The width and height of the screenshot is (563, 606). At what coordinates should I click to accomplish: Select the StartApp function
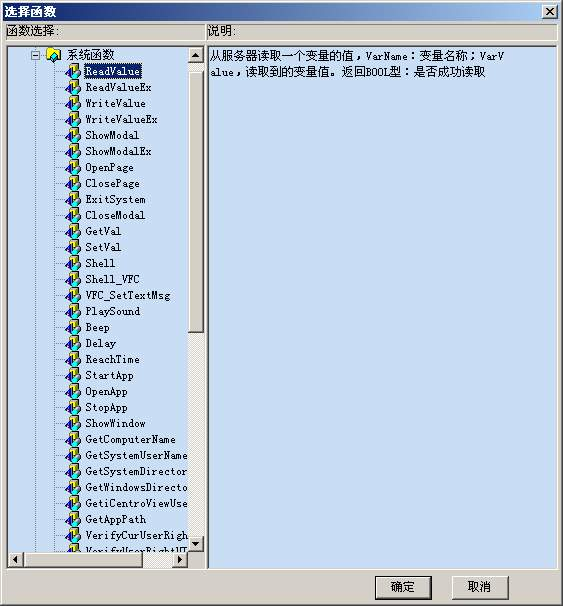coord(109,375)
